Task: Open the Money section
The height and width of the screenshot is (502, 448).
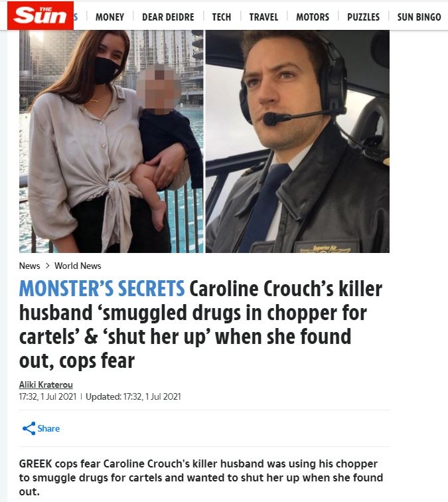Action: (110, 17)
